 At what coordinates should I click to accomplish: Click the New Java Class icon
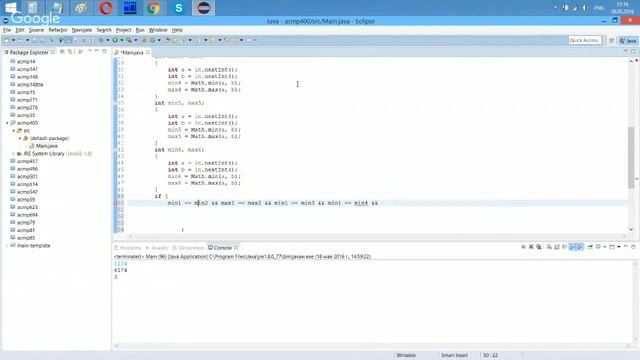coord(152,40)
